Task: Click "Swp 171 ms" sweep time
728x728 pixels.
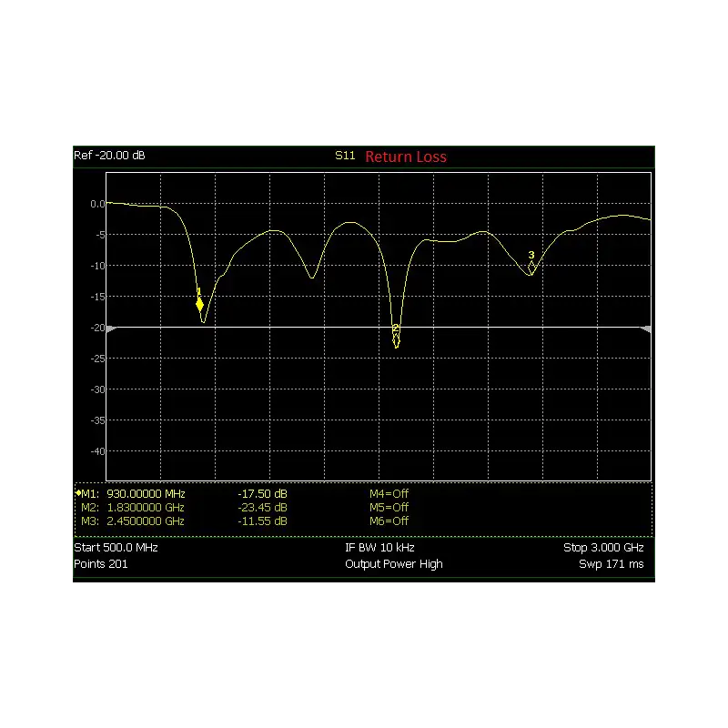Action: tap(612, 564)
